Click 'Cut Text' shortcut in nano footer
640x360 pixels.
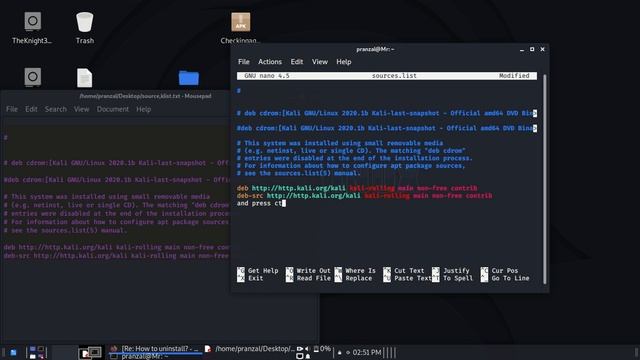coord(404,271)
